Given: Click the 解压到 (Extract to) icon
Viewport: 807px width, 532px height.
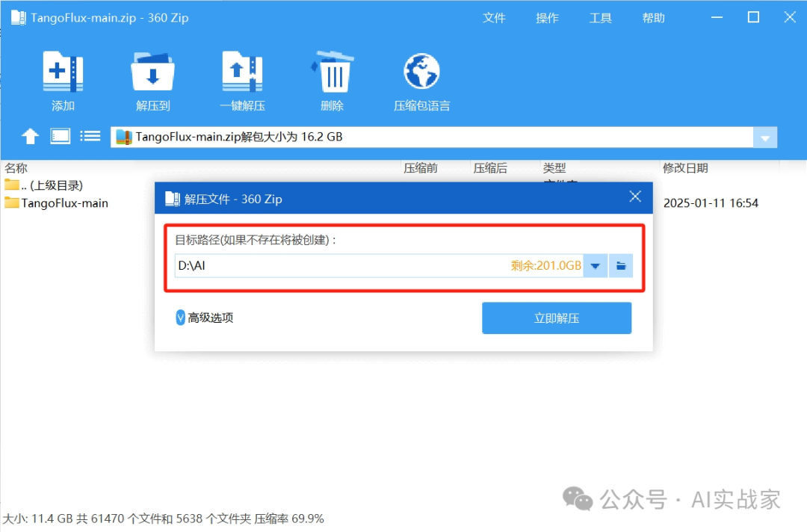Looking at the screenshot, I should [152, 72].
